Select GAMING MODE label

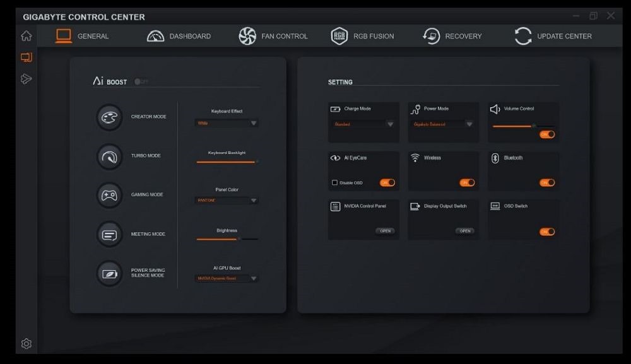147,195
